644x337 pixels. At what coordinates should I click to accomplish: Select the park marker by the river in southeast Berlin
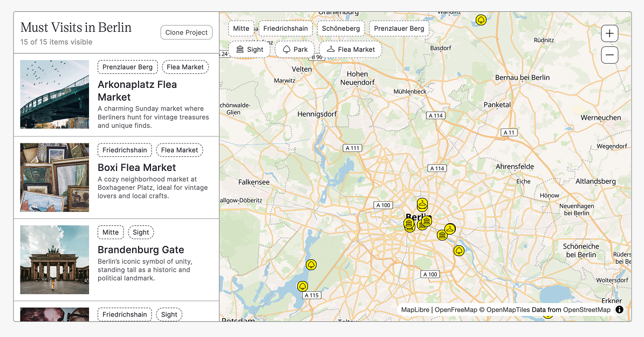pos(459,250)
